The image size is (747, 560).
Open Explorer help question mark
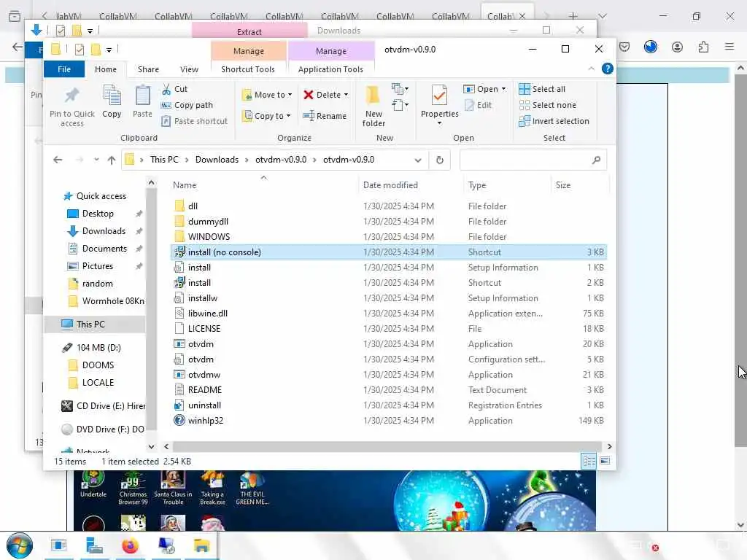pyautogui.click(x=608, y=69)
